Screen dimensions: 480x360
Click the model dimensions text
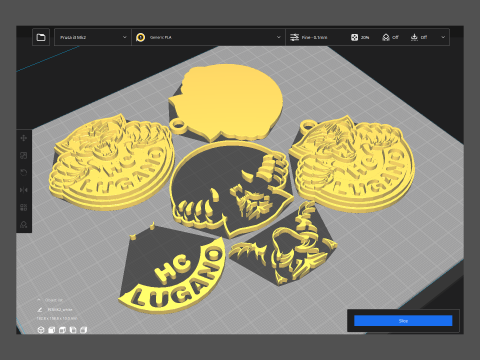(57, 319)
